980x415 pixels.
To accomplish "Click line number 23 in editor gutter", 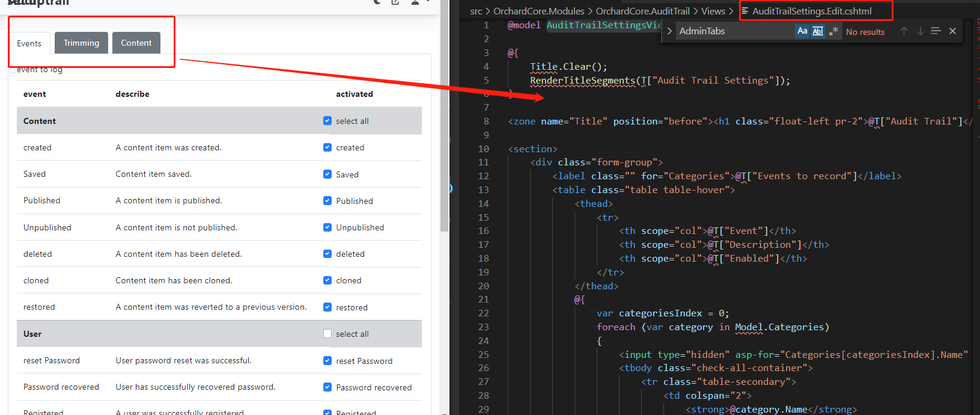I will coord(484,327).
